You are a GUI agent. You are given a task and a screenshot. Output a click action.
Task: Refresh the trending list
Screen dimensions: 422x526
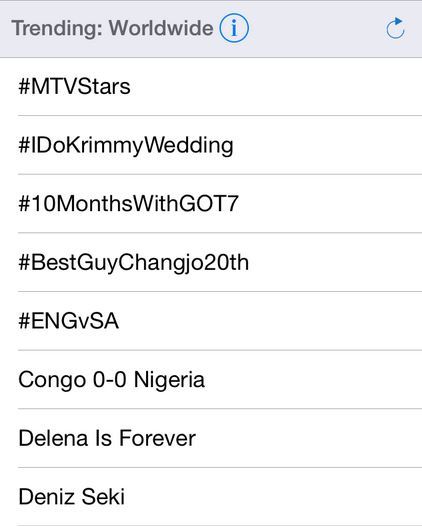[x=395, y=28]
